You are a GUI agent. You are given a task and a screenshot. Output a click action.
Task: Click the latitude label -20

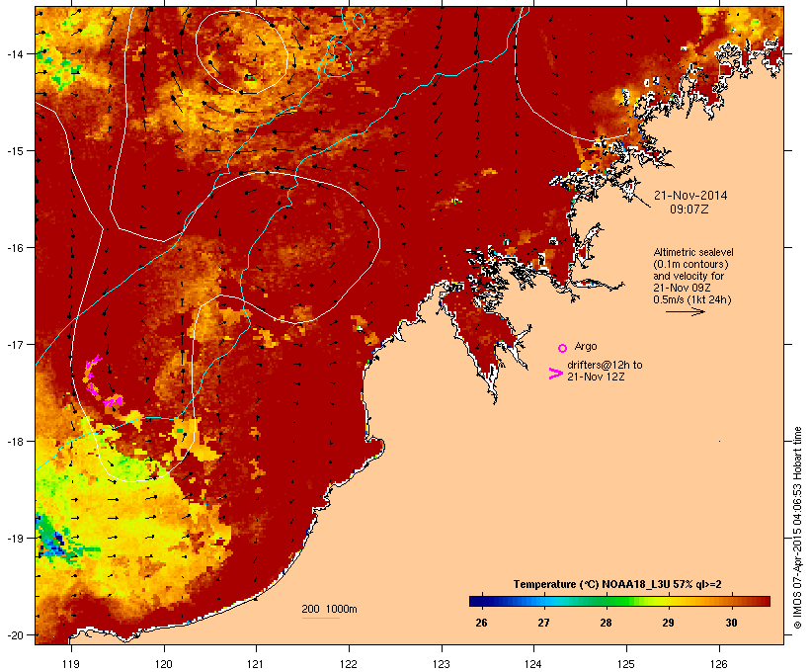click(x=15, y=635)
